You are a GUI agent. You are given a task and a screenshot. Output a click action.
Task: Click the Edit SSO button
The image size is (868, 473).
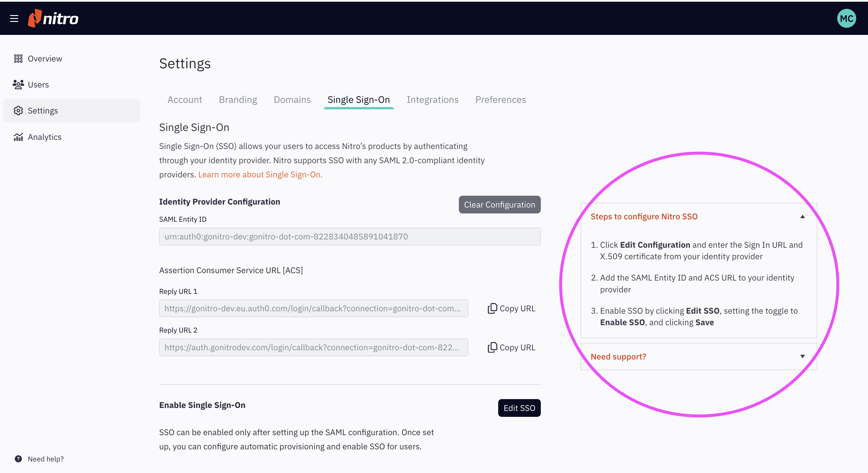519,408
